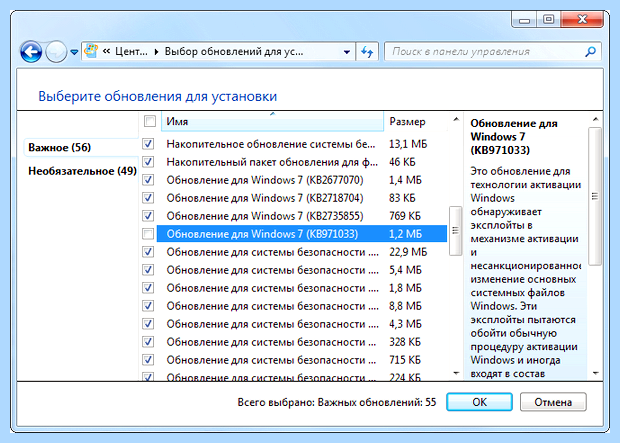Open the breadcrumb arrow after 'Цент...'
The image size is (620, 443).
tap(156, 52)
